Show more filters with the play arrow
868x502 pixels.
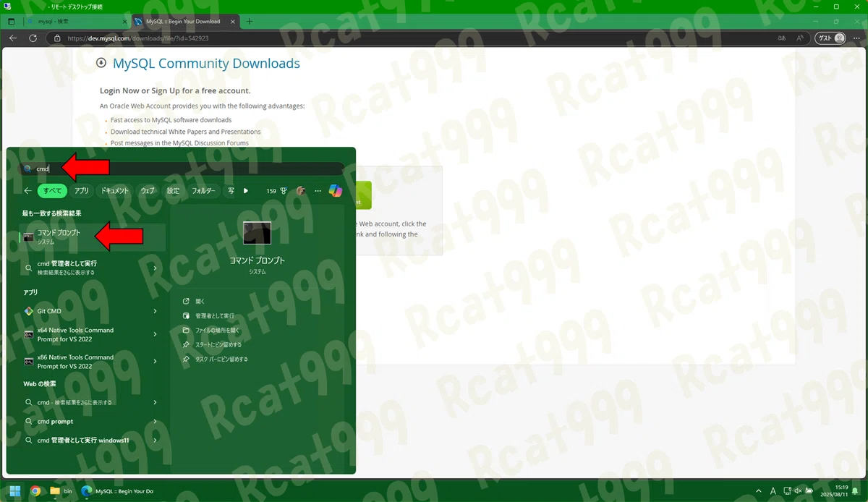(246, 191)
